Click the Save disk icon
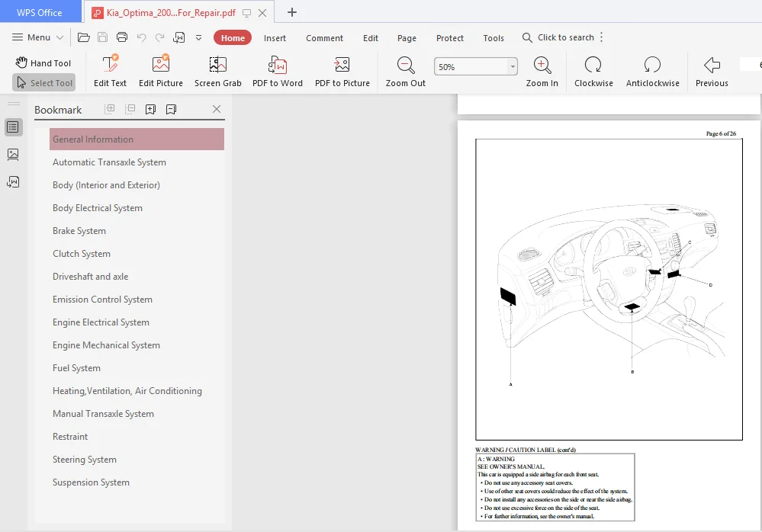 coord(102,37)
